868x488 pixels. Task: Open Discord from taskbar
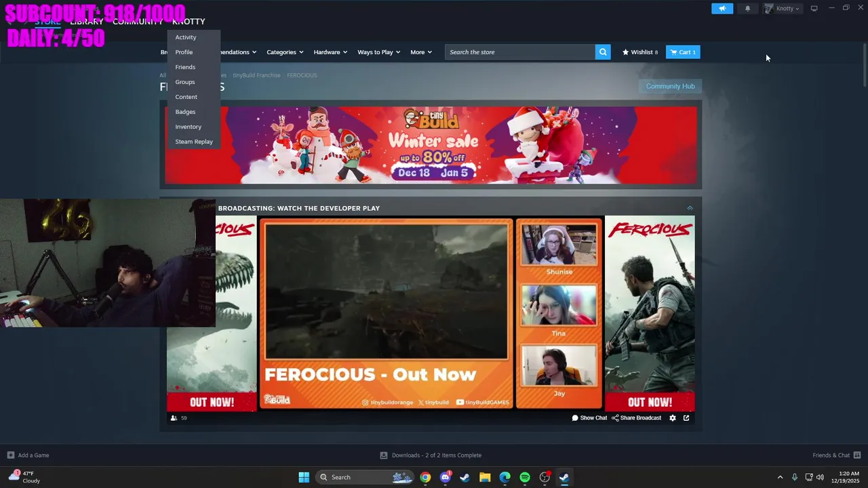click(x=445, y=477)
